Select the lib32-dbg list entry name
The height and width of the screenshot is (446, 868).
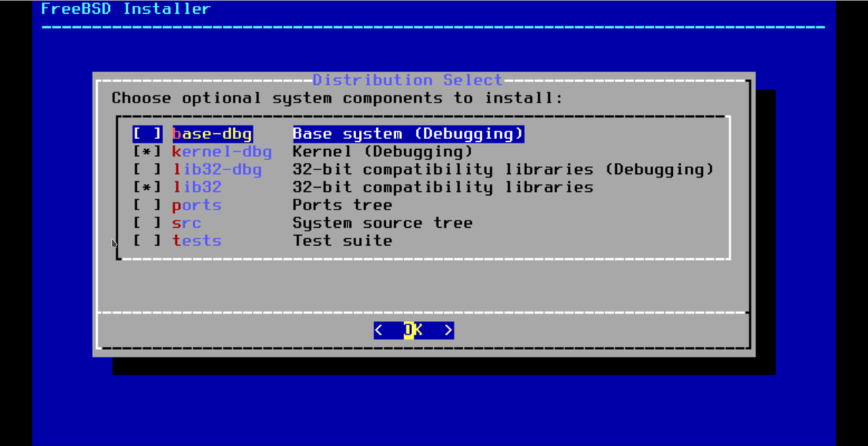tap(217, 170)
